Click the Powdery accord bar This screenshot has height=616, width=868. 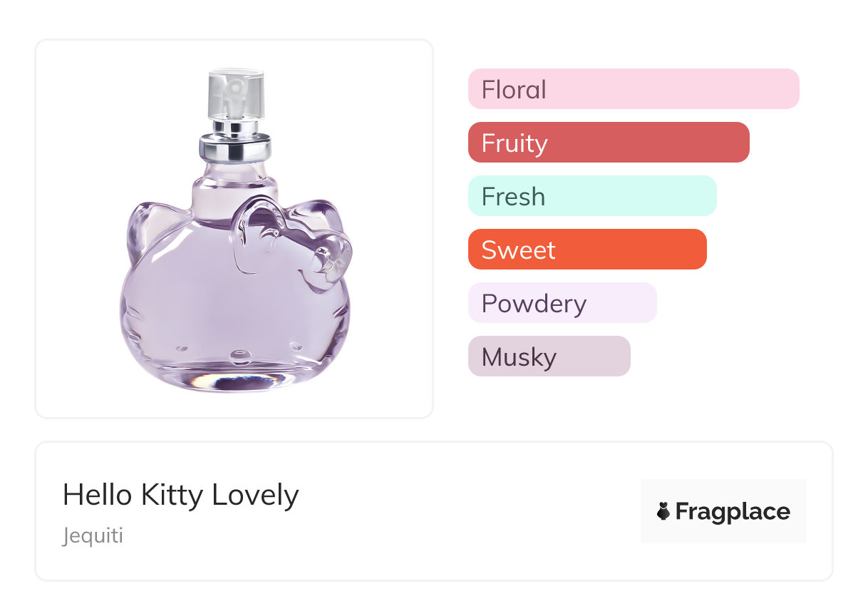562,303
